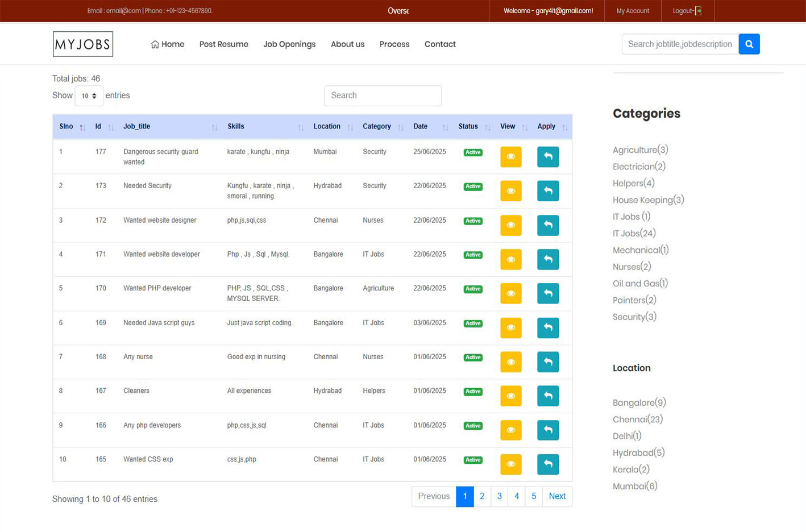Apply to job 171 Wanted website developer
The width and height of the screenshot is (806, 532).
pyautogui.click(x=548, y=259)
